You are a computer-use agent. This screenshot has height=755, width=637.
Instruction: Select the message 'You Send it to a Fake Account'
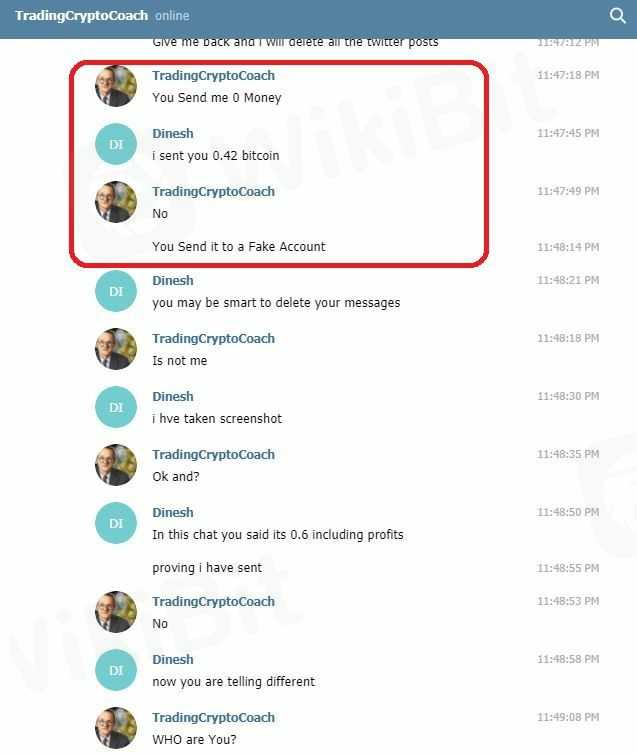click(239, 247)
